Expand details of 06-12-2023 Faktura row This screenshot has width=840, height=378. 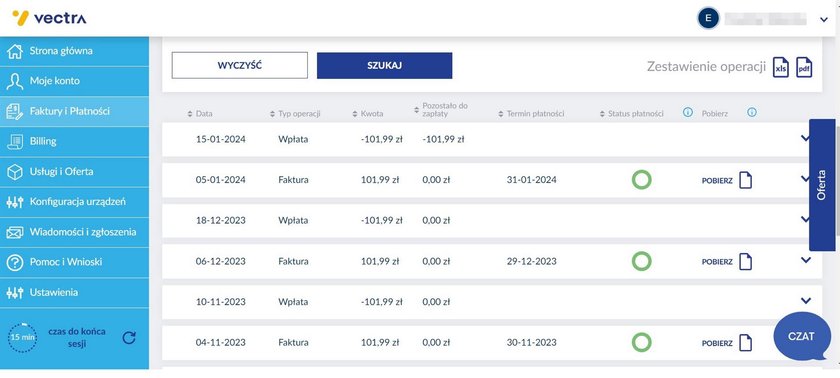click(806, 260)
